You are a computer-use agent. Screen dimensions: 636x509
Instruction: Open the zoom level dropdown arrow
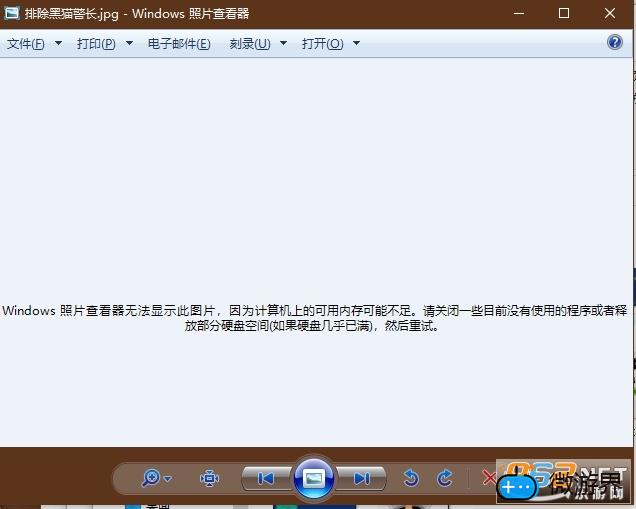tap(168, 479)
